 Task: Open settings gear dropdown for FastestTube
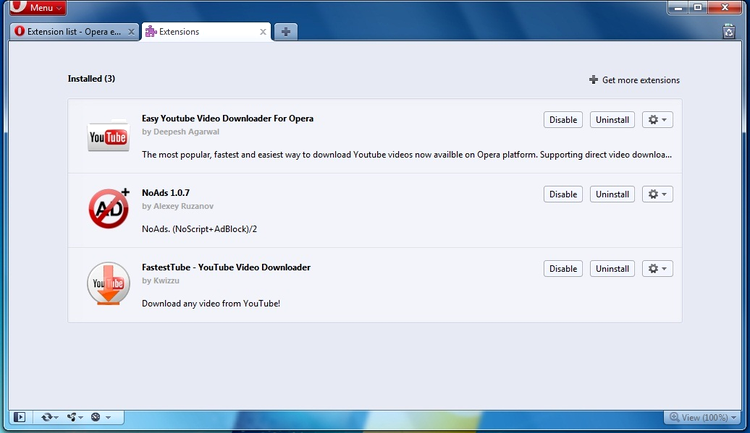point(657,268)
